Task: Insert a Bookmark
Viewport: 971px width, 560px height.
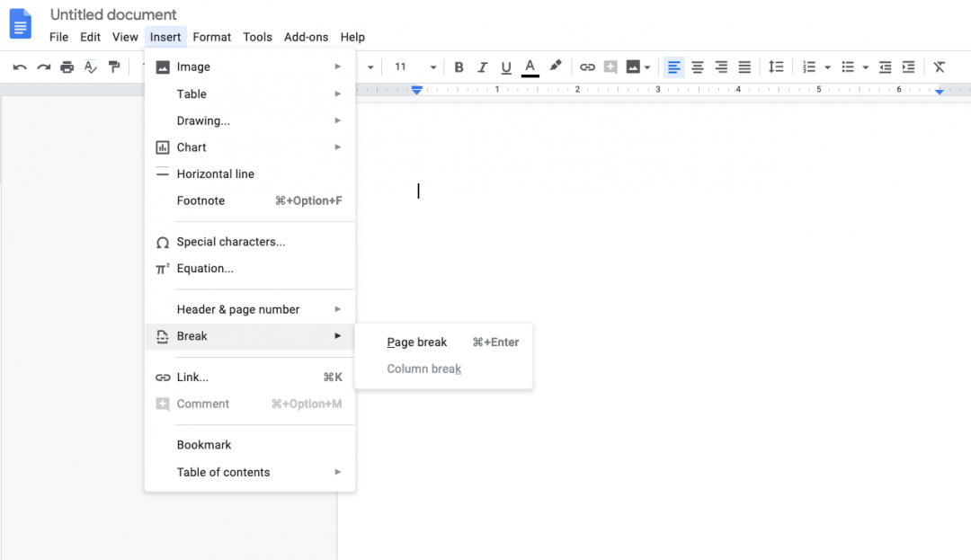Action: [250, 445]
